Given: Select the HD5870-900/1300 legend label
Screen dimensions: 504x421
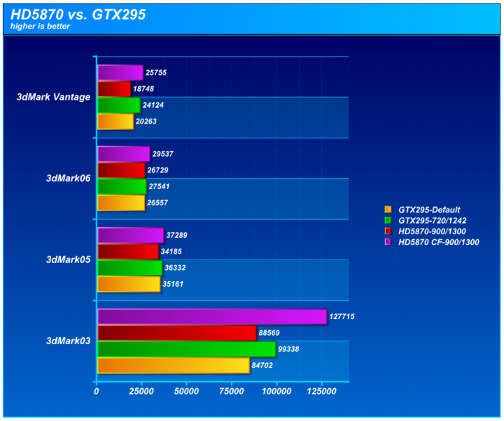Looking at the screenshot, I should 432,231.
